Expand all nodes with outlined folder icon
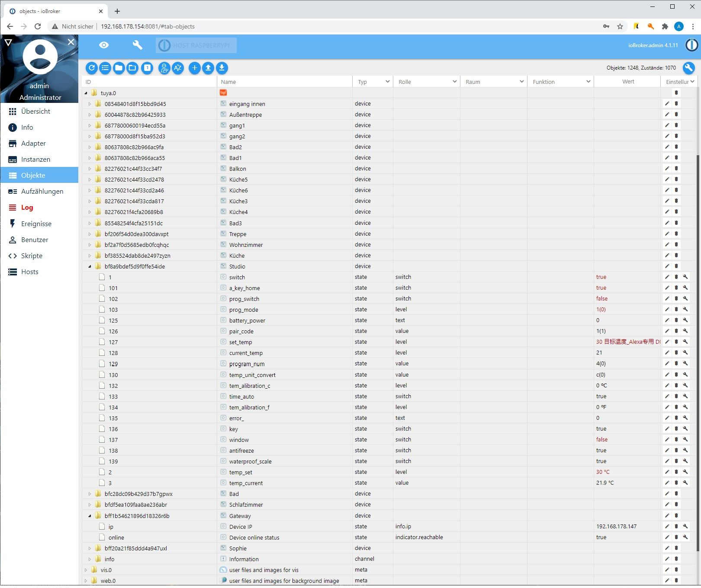 (x=132, y=68)
